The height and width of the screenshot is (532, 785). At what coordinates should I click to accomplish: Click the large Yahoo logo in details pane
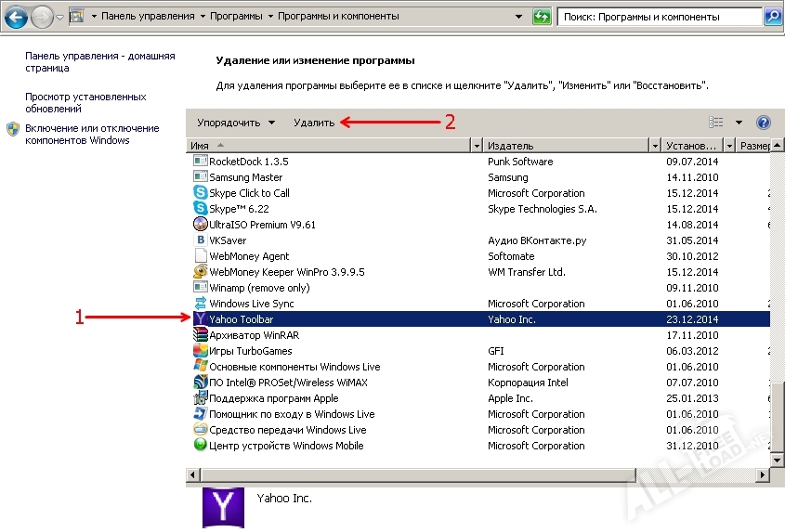tap(223, 508)
